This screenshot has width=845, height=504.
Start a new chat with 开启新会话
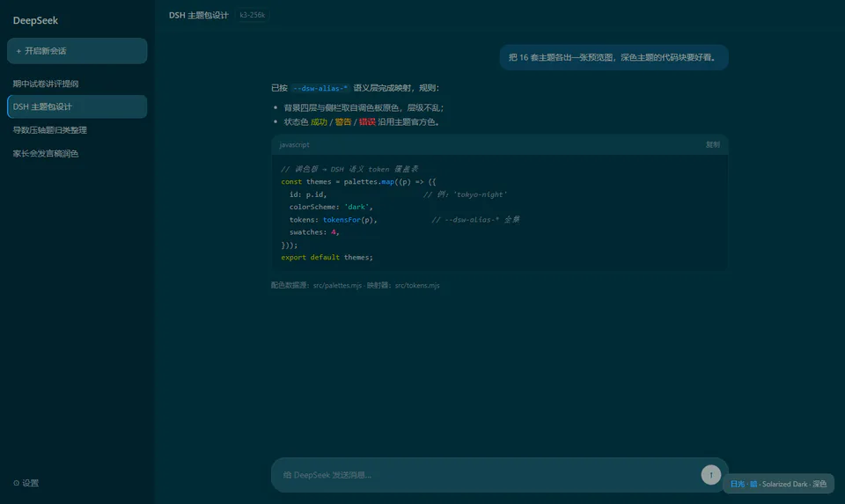coord(77,51)
